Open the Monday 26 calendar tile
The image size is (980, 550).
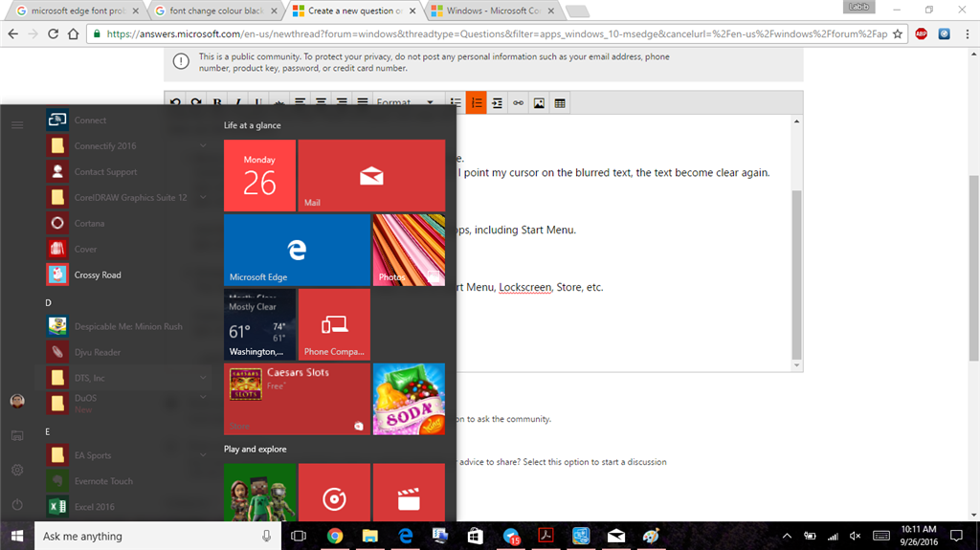[260, 175]
